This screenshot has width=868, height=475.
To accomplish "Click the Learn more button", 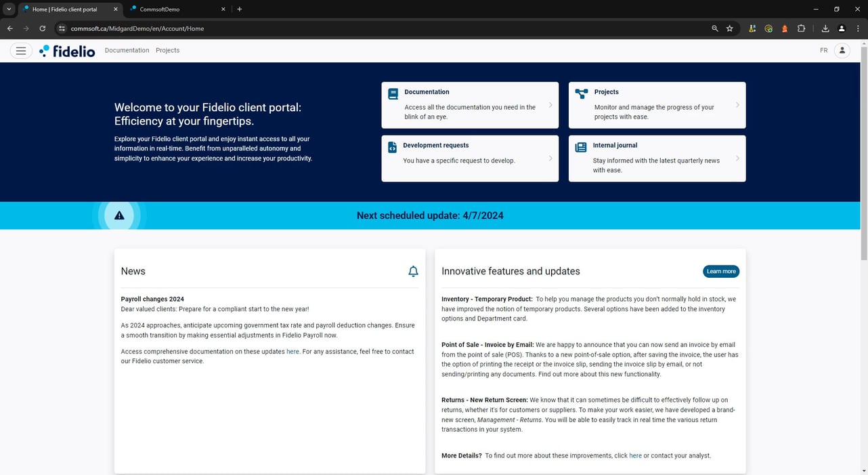I will tap(721, 271).
